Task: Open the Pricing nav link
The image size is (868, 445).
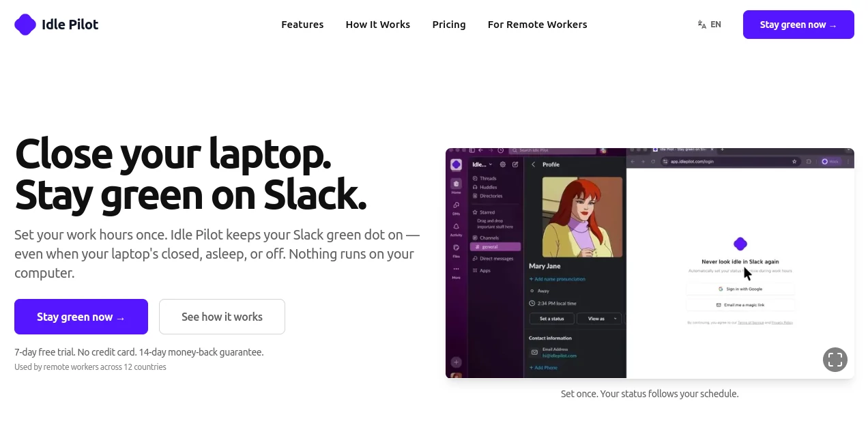Action: (x=449, y=25)
